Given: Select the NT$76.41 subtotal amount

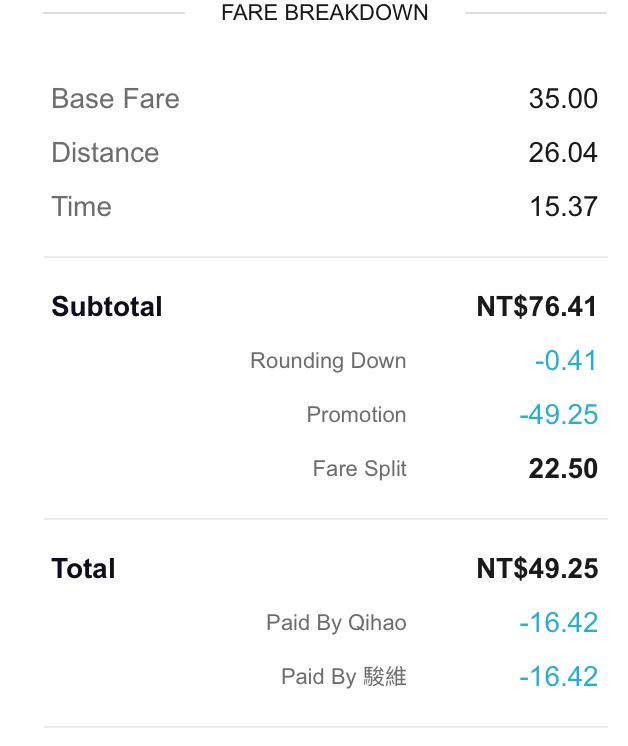Looking at the screenshot, I should pyautogui.click(x=537, y=306).
